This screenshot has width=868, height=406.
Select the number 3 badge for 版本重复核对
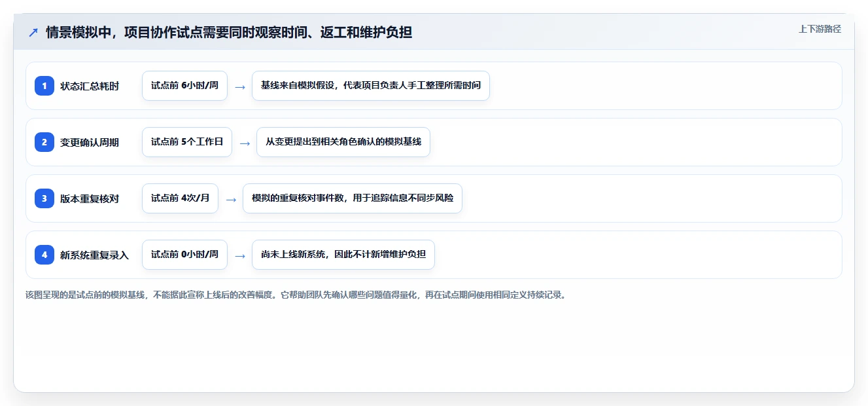44,198
